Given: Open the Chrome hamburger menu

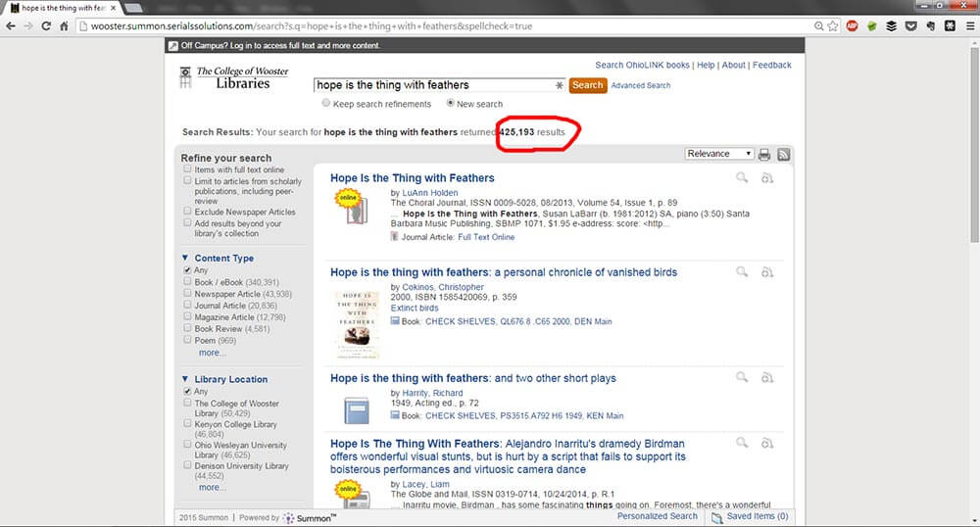Looking at the screenshot, I should click(970, 26).
